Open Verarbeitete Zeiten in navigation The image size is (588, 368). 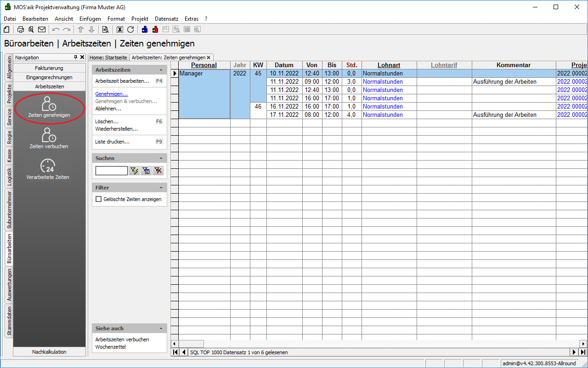(x=48, y=169)
